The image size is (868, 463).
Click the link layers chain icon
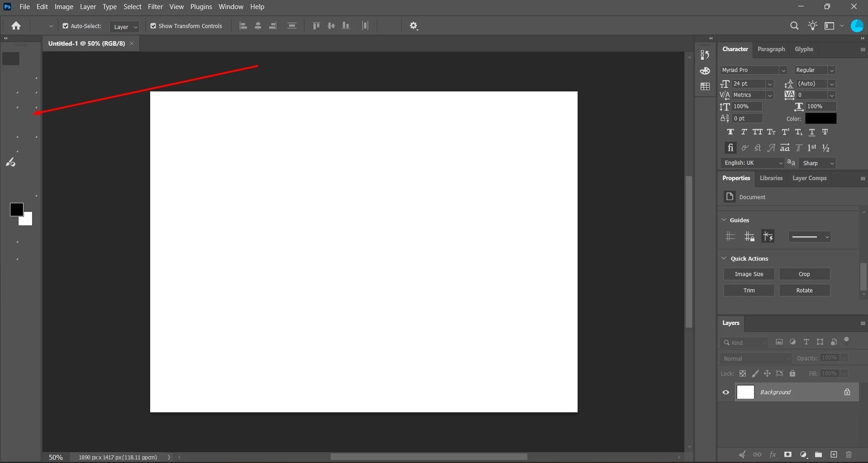point(757,454)
